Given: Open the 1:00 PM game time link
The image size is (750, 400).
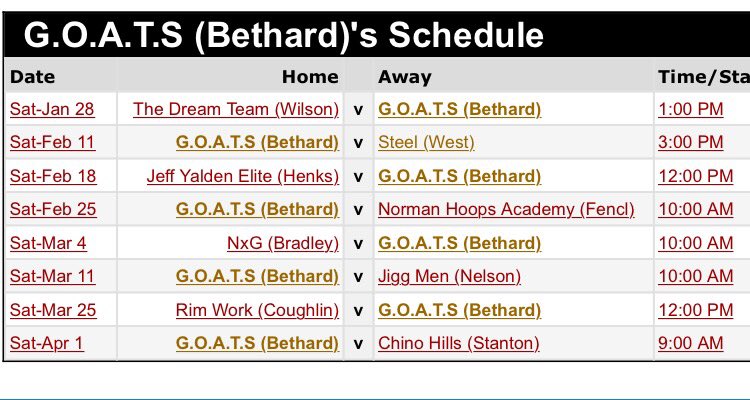Looking at the screenshot, I should 690,109.
